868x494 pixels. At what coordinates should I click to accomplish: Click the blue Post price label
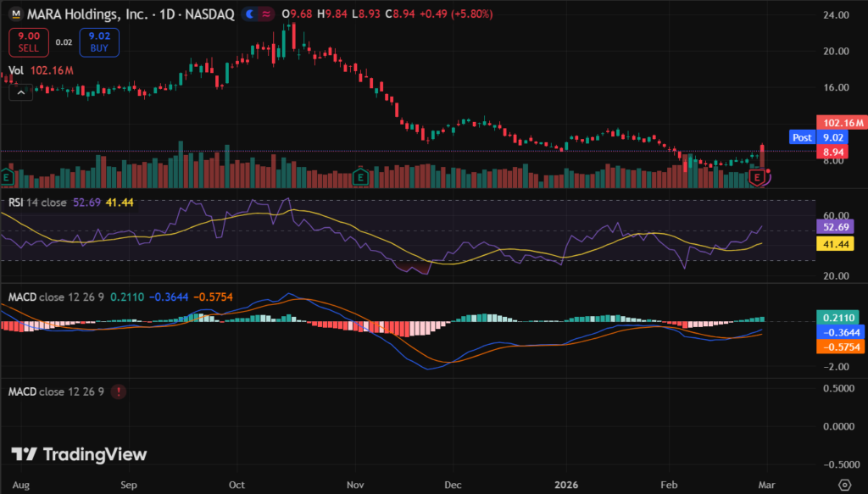(801, 136)
